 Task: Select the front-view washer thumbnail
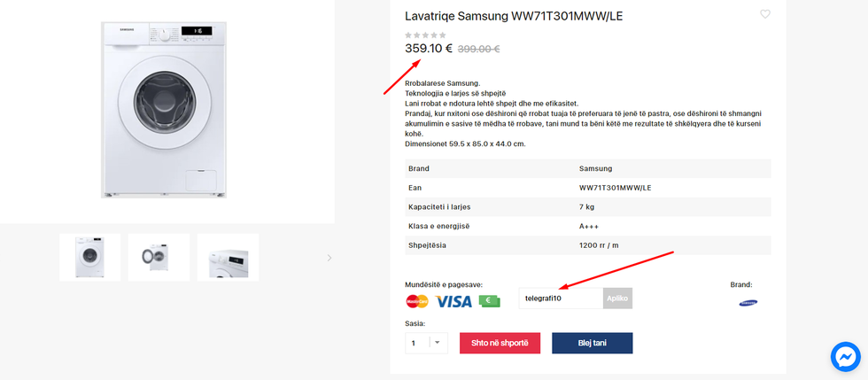tap(90, 258)
